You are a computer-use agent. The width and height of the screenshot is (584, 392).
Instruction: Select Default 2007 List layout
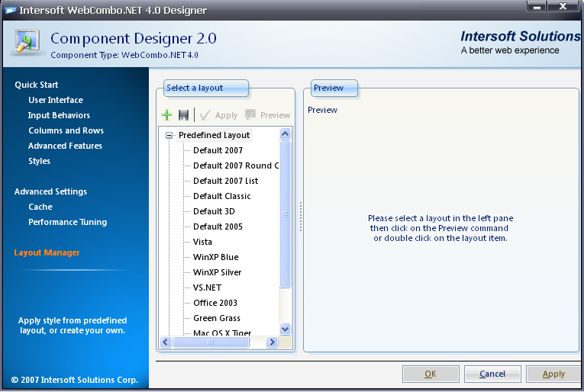225,181
